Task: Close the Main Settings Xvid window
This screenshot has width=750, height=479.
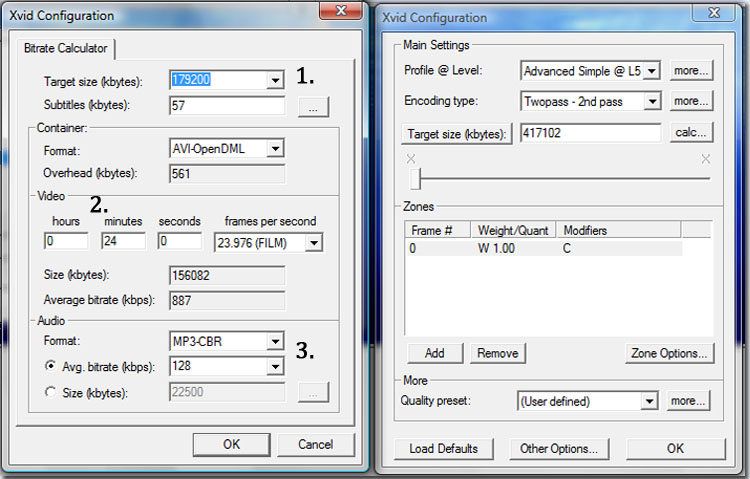Action: pos(714,12)
